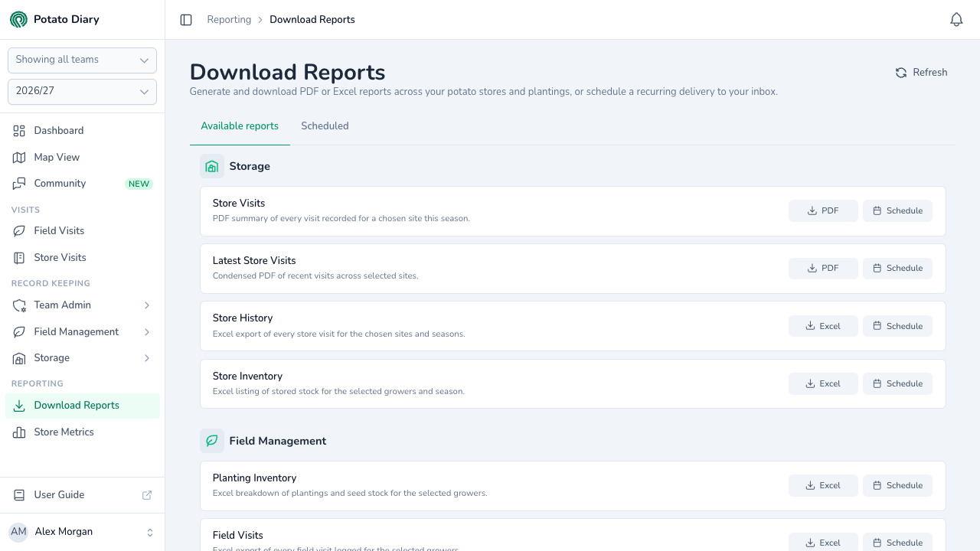The width and height of the screenshot is (980, 551).
Task: Switch to the Scheduled tab
Action: click(x=325, y=126)
